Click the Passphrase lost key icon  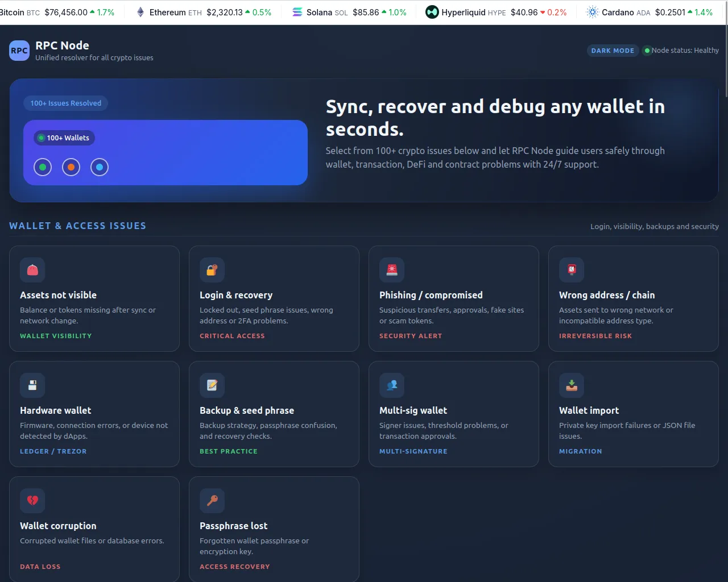click(x=212, y=501)
